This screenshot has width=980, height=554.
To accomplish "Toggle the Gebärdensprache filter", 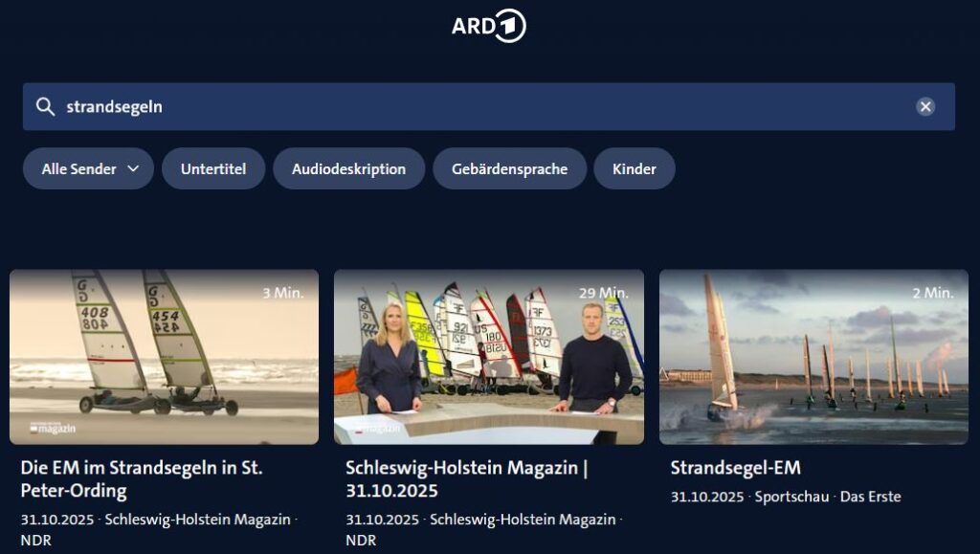I will 509,168.
